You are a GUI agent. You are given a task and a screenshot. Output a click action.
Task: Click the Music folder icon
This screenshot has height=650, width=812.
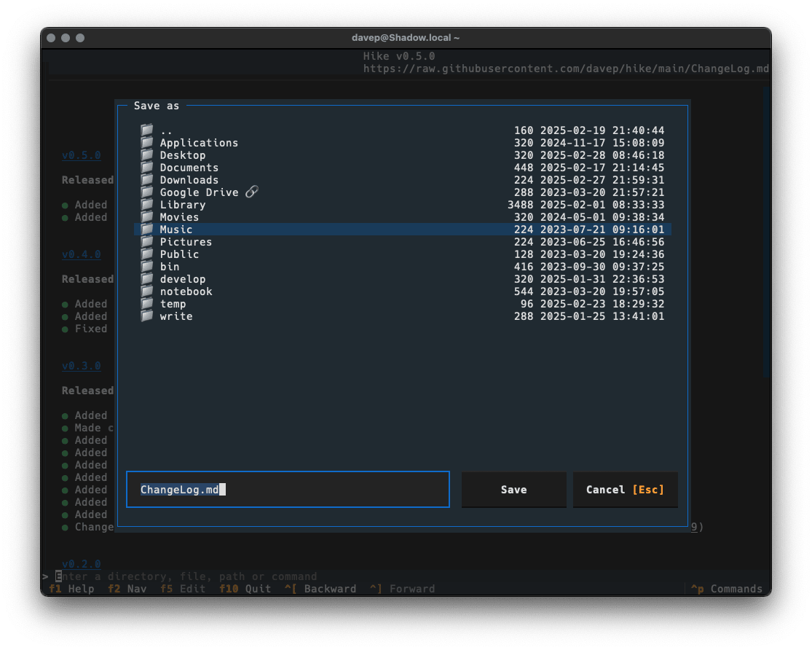(147, 230)
